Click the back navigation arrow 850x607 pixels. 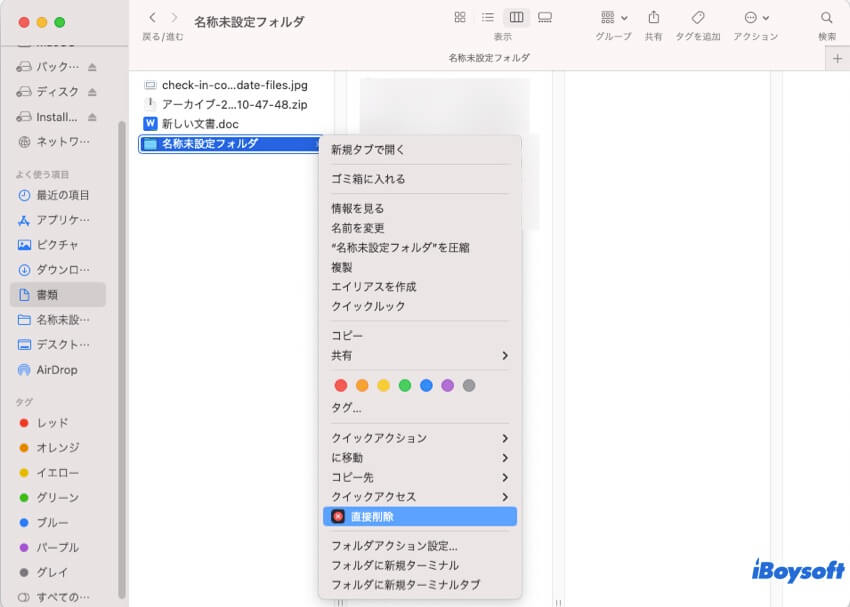point(151,16)
